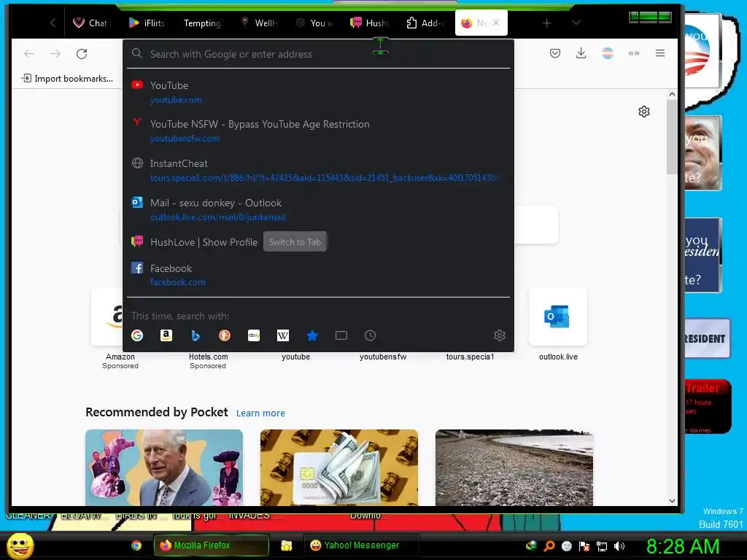The height and width of the screenshot is (560, 747).
Task: Search this time with Google icon
Action: pos(137,335)
